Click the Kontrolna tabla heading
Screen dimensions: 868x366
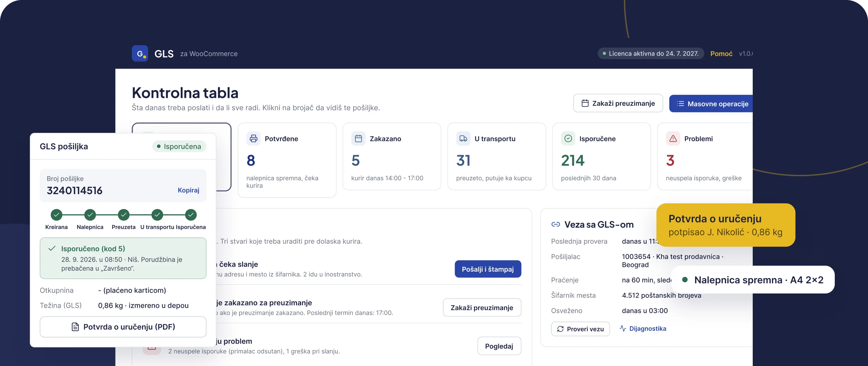pyautogui.click(x=185, y=93)
